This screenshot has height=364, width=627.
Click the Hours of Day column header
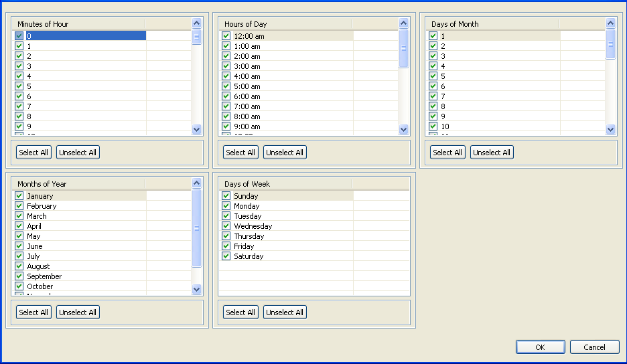pyautogui.click(x=286, y=24)
